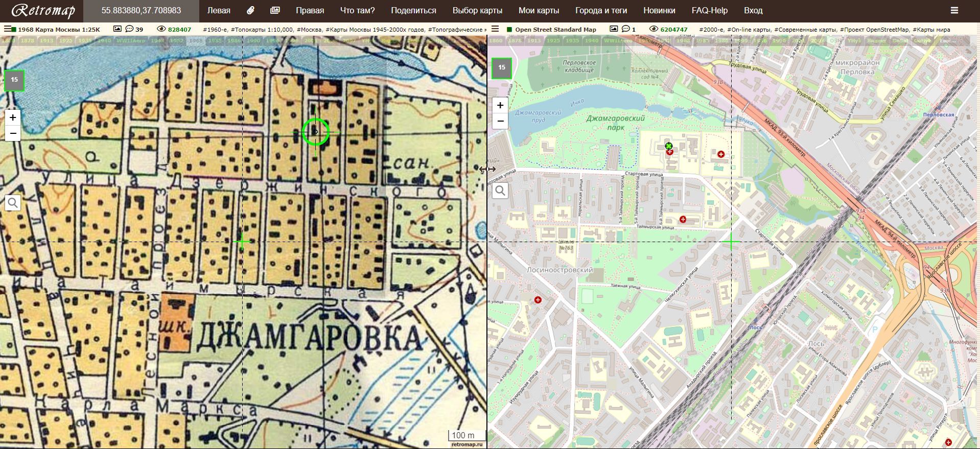This screenshot has height=449, width=980.
Task: Zoom out on the right map
Action: tap(500, 121)
